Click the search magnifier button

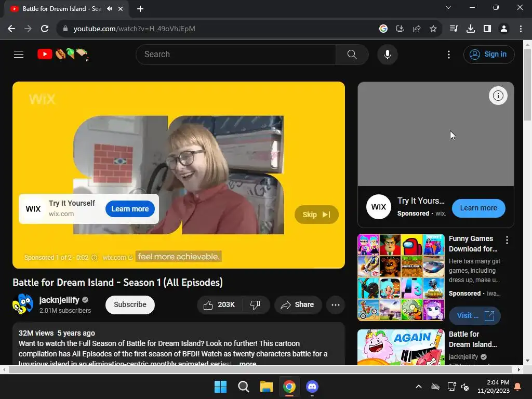(352, 54)
